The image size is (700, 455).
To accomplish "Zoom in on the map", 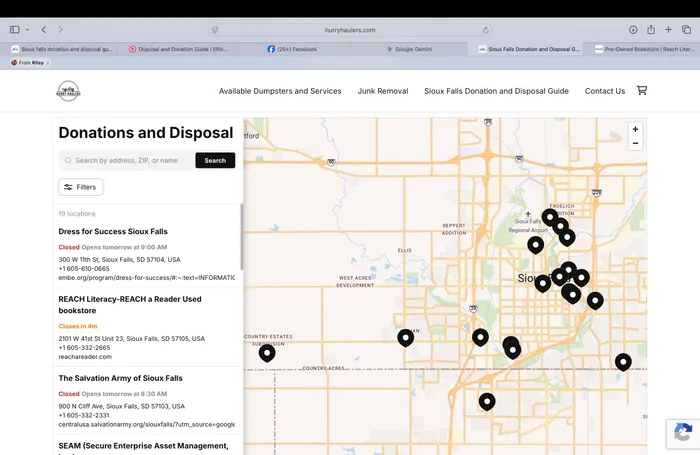I will point(635,129).
